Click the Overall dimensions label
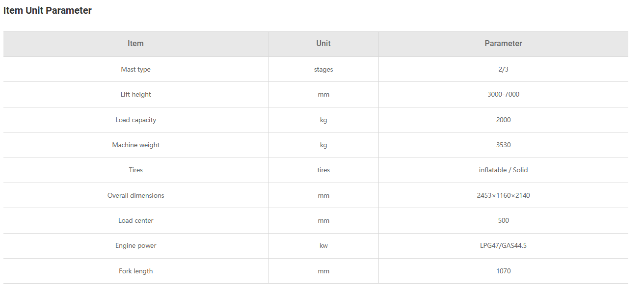This screenshot has width=644, height=291. click(x=136, y=195)
